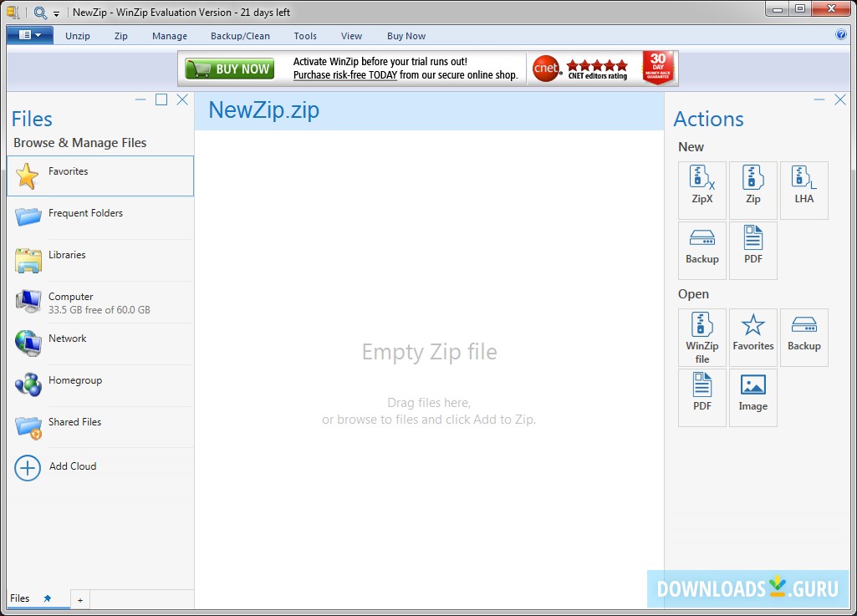This screenshot has width=857, height=616.
Task: Create a new ZipX archive
Action: point(701,191)
